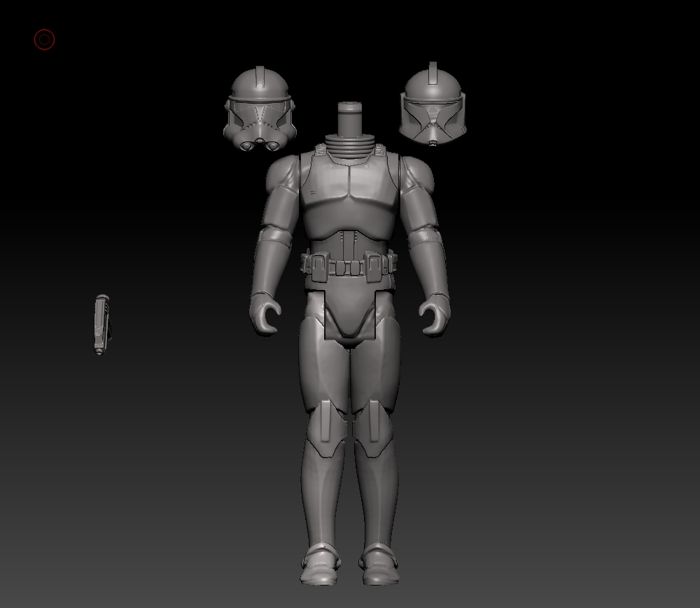The width and height of the screenshot is (700, 608).
Task: Select the Phase II helmet without a fin
Action: [260, 109]
